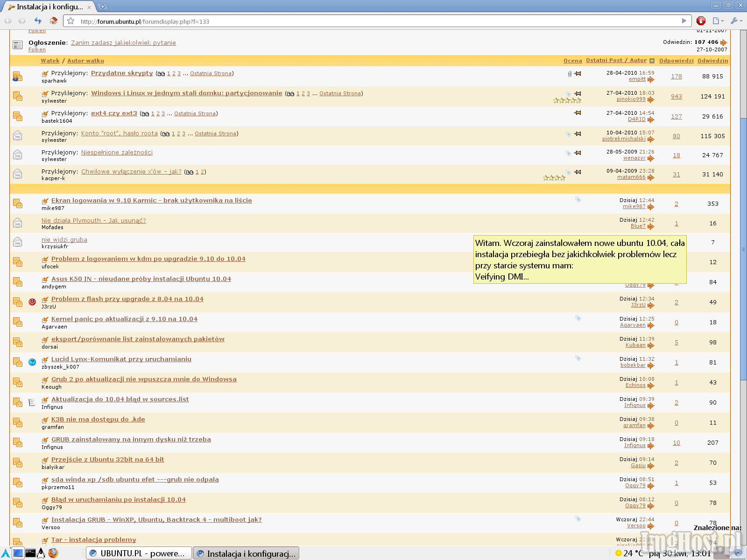Sort threads by 'Wątek' column header
Viewport: 747px width, 560px height.
tap(50, 61)
